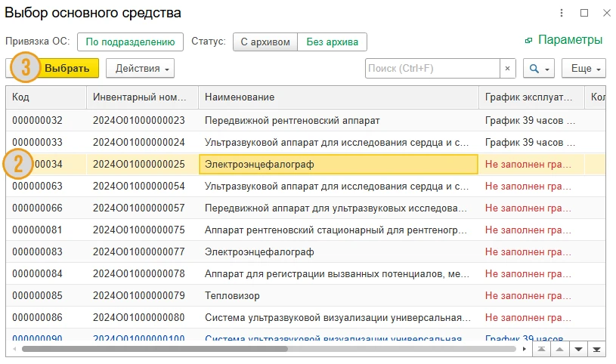
Task: Sort by the Инвентарный номер column header
Action: [142, 97]
